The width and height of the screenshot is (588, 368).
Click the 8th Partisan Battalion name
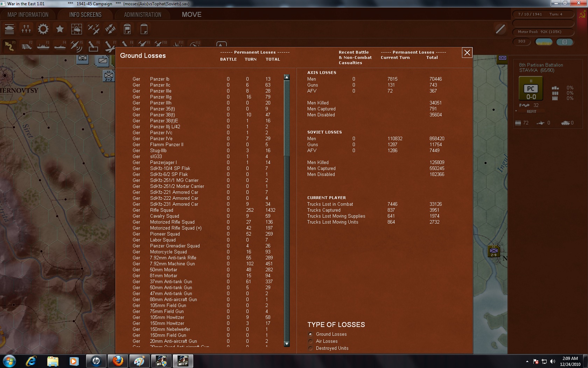(x=541, y=65)
